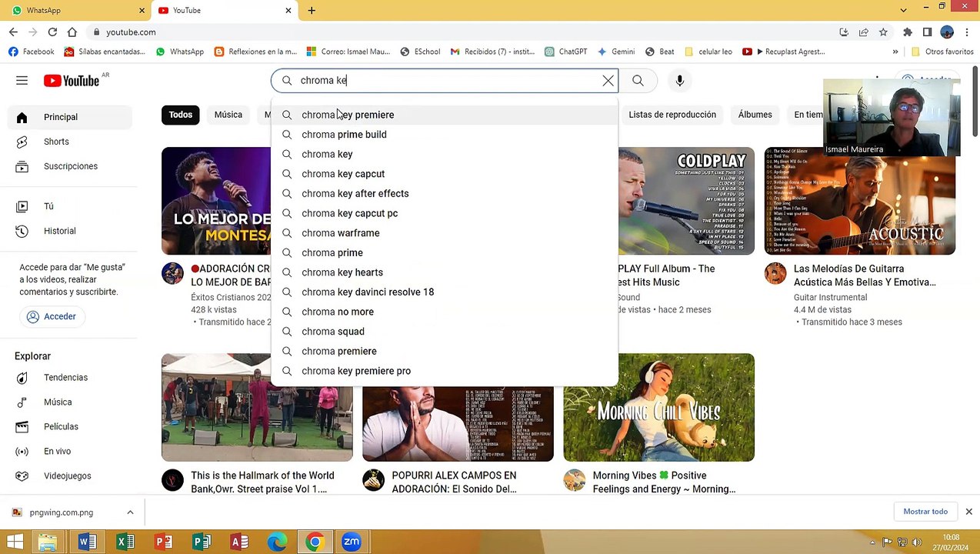Choose suggestion chroma key davinci resolve 18
980x554 pixels.
444,292
